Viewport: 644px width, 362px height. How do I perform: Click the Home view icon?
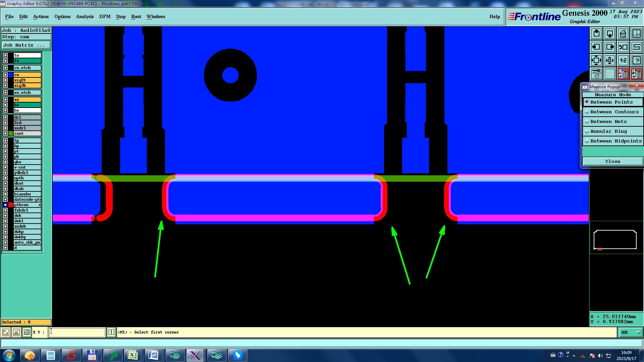click(623, 34)
